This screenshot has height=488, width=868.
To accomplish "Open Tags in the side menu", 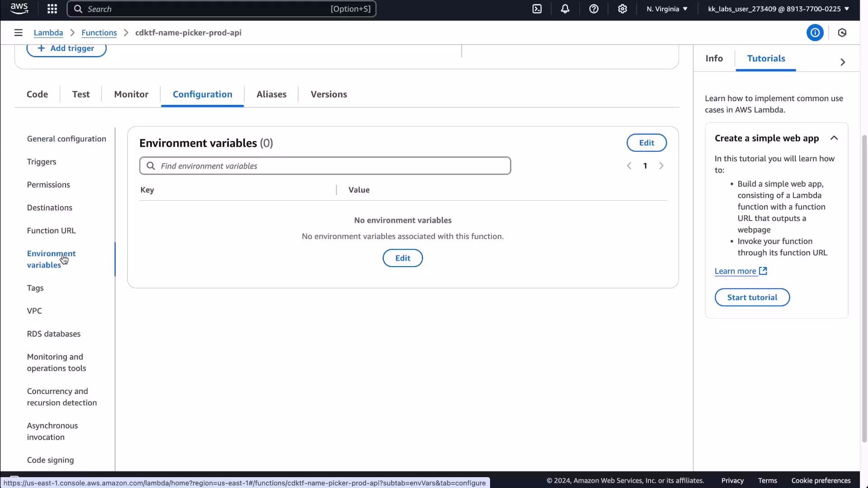I will (x=35, y=288).
